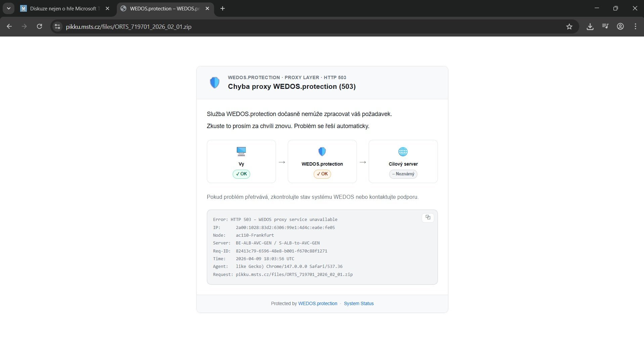Click the globe icon for Cílový server
Image resolution: width=644 pixels, height=342 pixels.
coord(403,152)
